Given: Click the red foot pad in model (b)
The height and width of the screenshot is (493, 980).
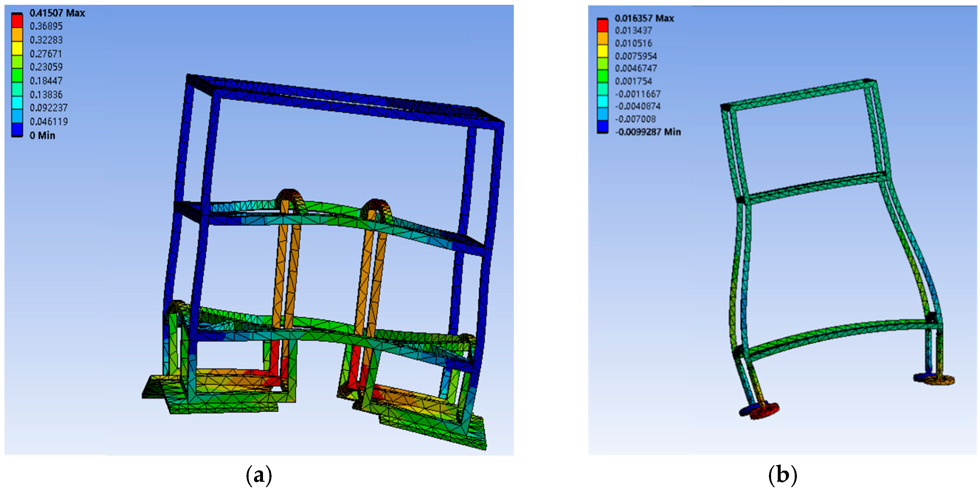Looking at the screenshot, I should coord(765,412).
